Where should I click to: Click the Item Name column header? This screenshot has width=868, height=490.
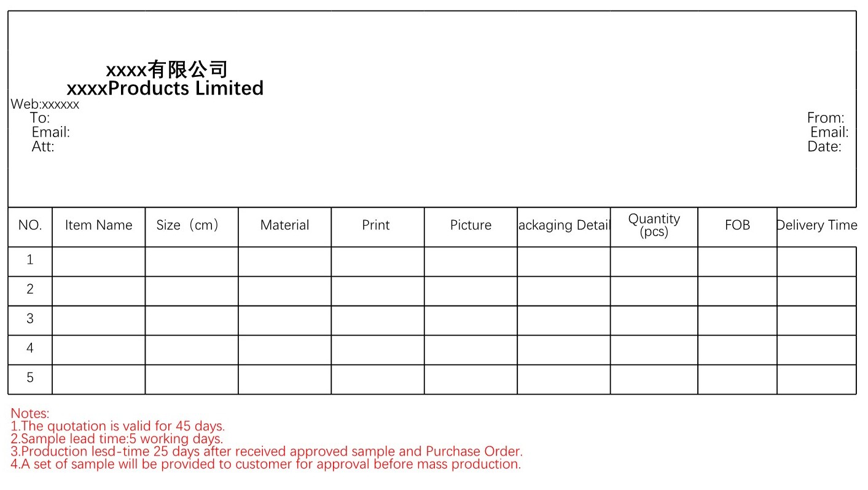point(98,226)
